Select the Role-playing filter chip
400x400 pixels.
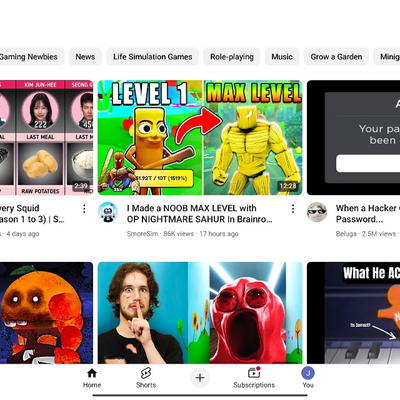232,57
